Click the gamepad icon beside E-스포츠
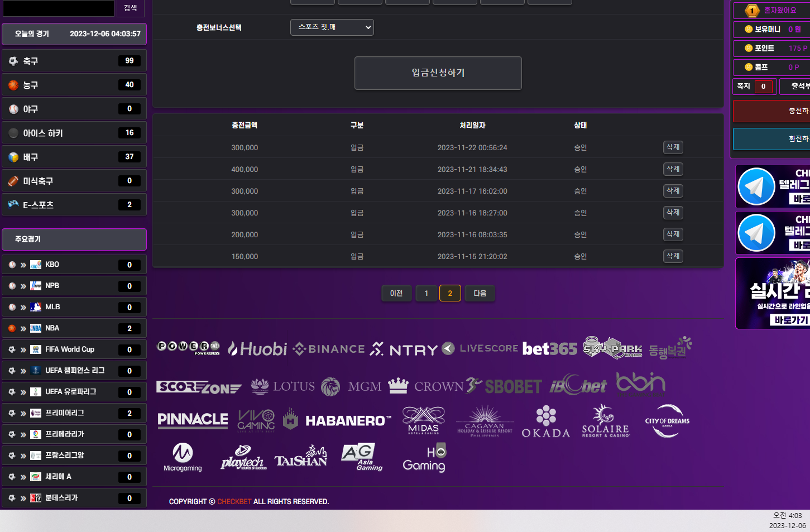 (x=13, y=204)
